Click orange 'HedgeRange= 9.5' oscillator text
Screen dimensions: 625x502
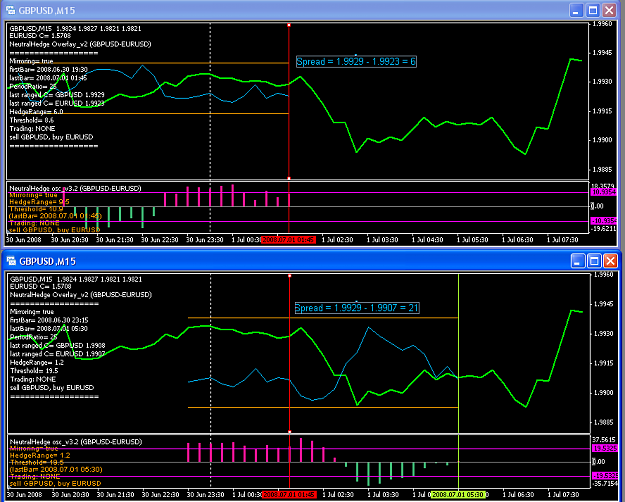[39, 202]
